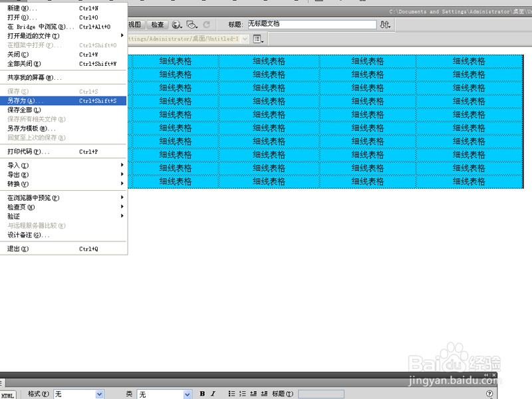This screenshot has width=532, height=399.
Task: Choose 全部关闭 menu item
Action: coord(63,63)
